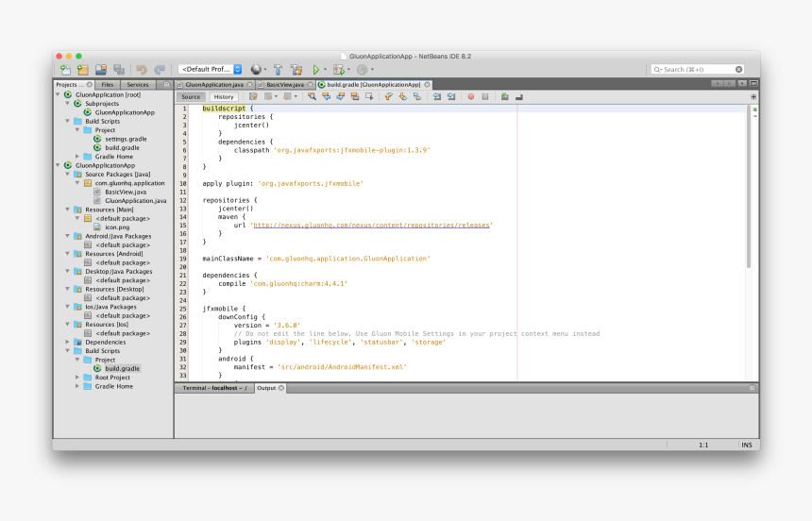Select BasicView.java in the project tree

(126, 193)
